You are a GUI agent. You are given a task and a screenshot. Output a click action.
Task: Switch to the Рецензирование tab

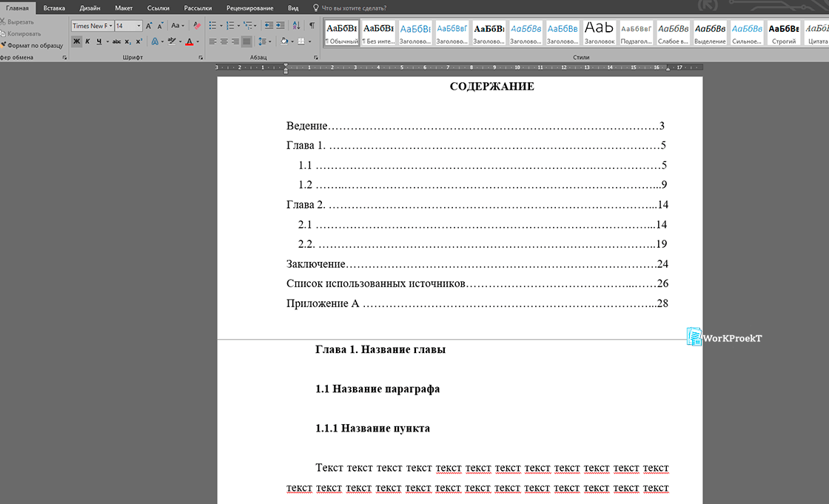coord(249,7)
